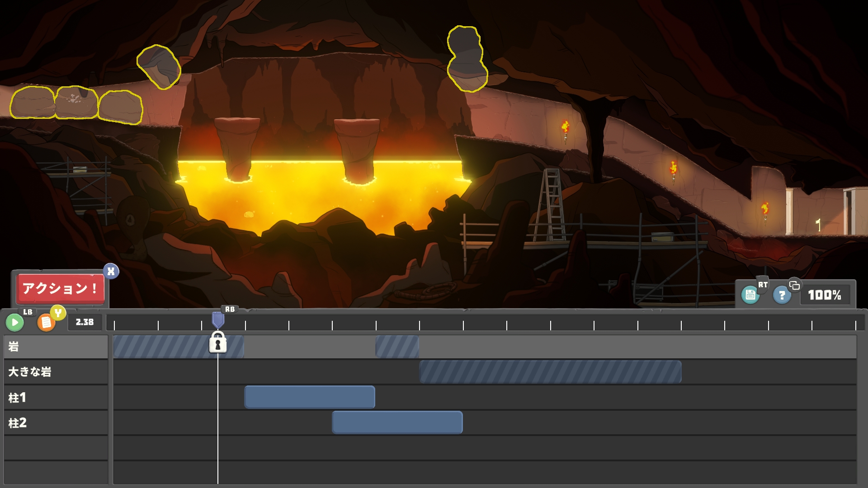The width and height of the screenshot is (868, 488).
Task: Click the teal floppy disk save icon
Action: 750,295
